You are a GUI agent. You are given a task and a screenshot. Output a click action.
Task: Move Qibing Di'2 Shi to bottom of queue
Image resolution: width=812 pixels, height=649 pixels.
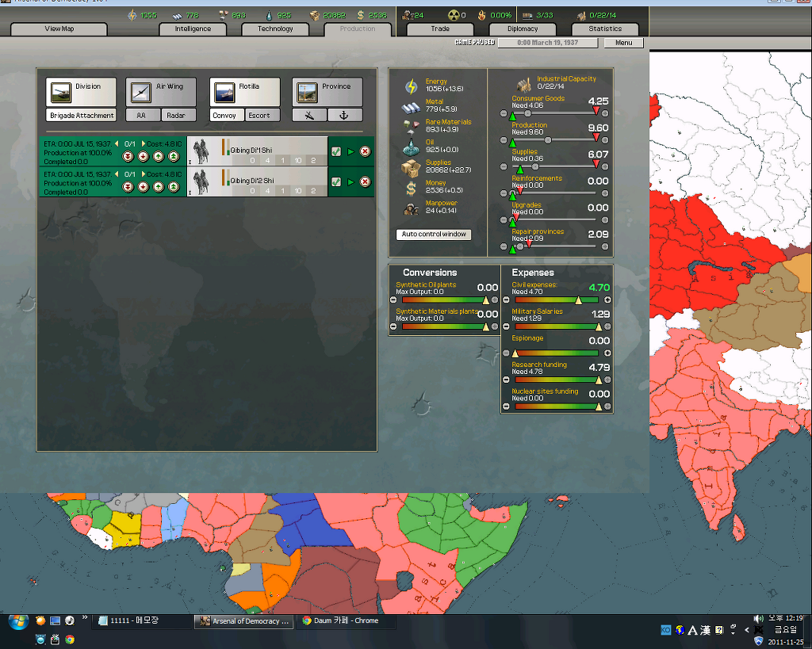pos(128,187)
